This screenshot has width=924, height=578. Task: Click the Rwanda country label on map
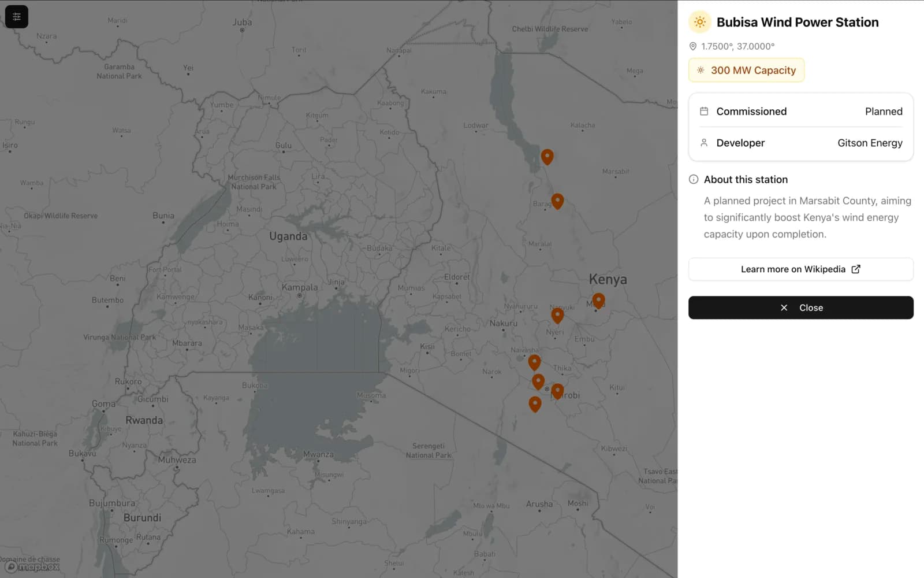[144, 420]
